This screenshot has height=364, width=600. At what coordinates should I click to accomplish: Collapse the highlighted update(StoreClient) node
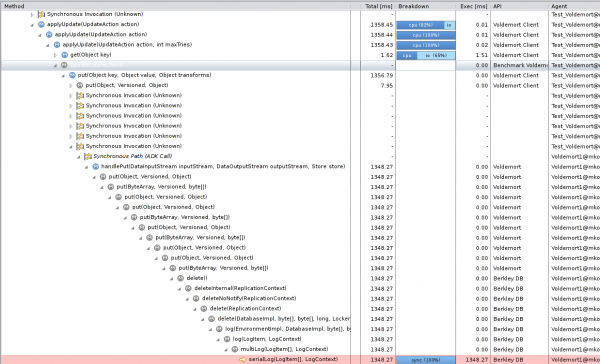(x=55, y=65)
